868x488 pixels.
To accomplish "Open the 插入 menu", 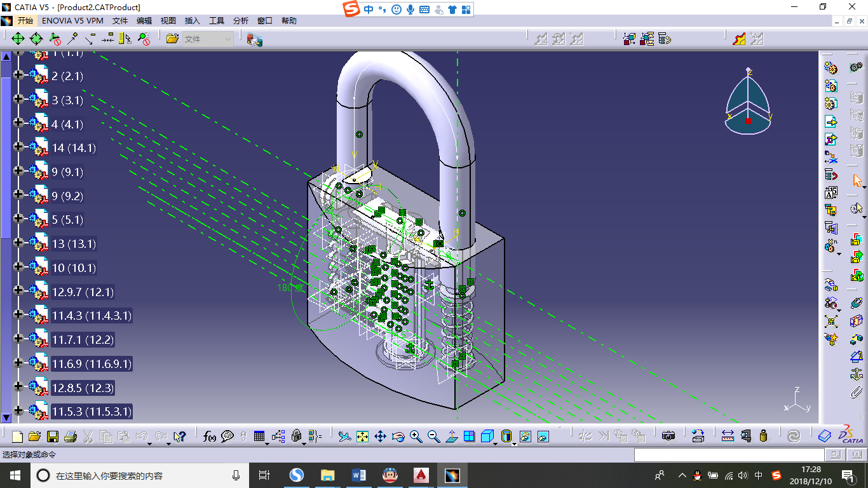I will click(193, 21).
